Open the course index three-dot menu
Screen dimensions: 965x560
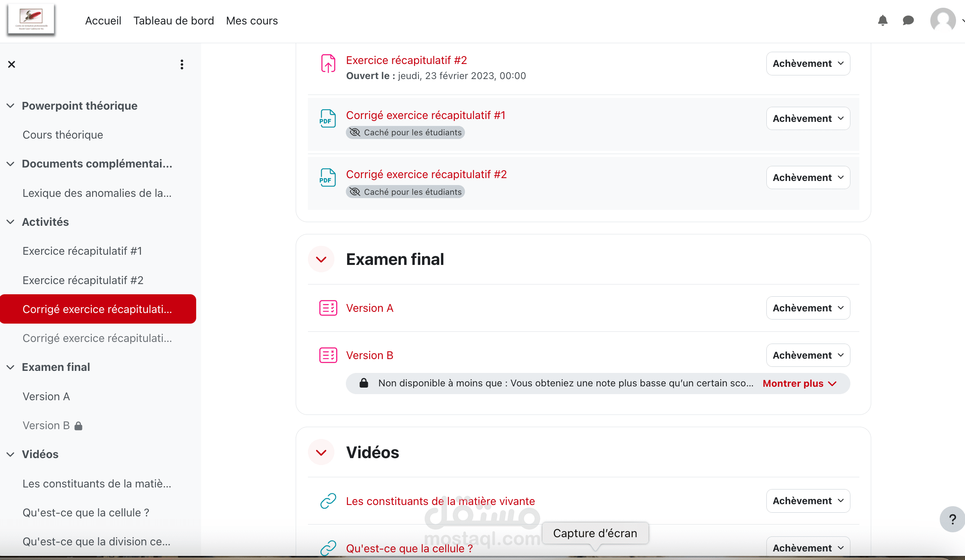[182, 64]
